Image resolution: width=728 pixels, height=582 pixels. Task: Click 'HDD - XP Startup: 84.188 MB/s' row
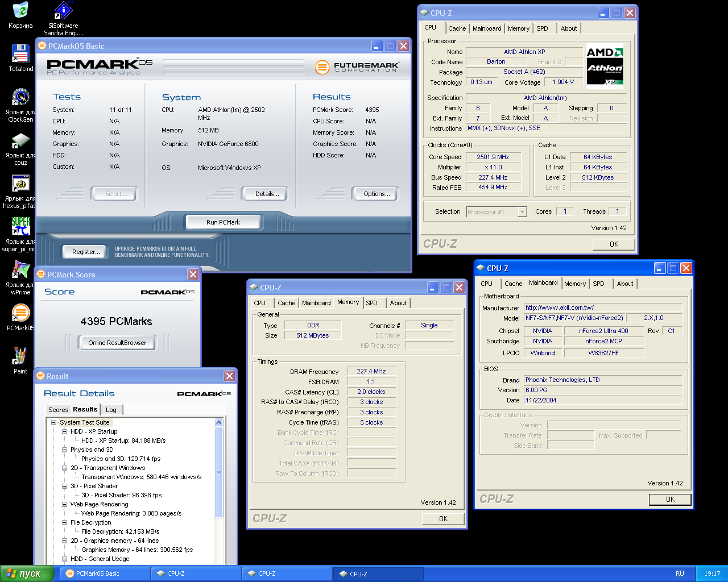click(123, 440)
